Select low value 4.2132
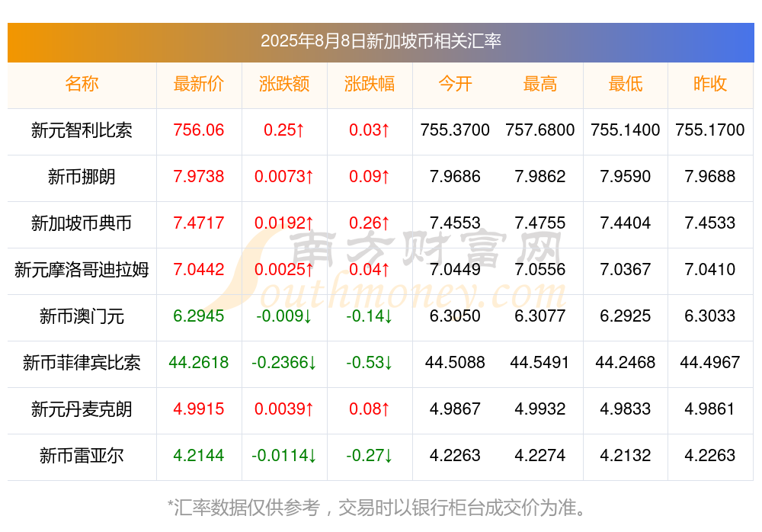Viewport: 762px width, 532px height. pos(626,456)
